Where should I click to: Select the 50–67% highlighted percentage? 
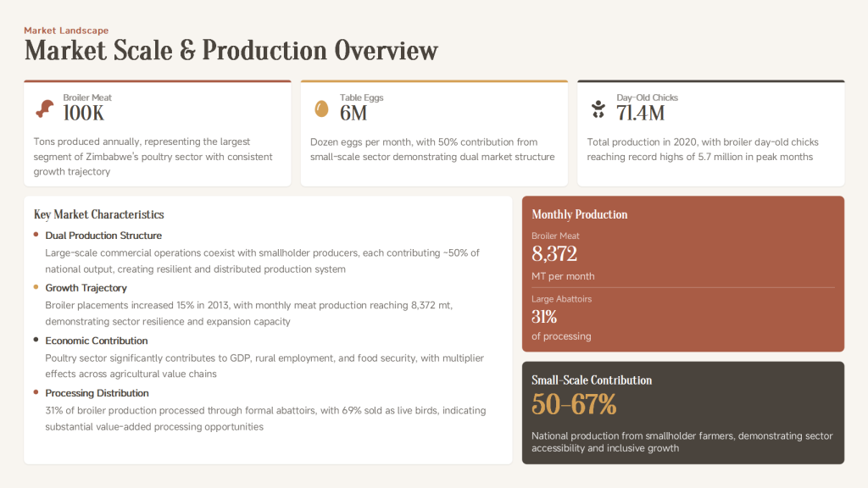pos(574,405)
